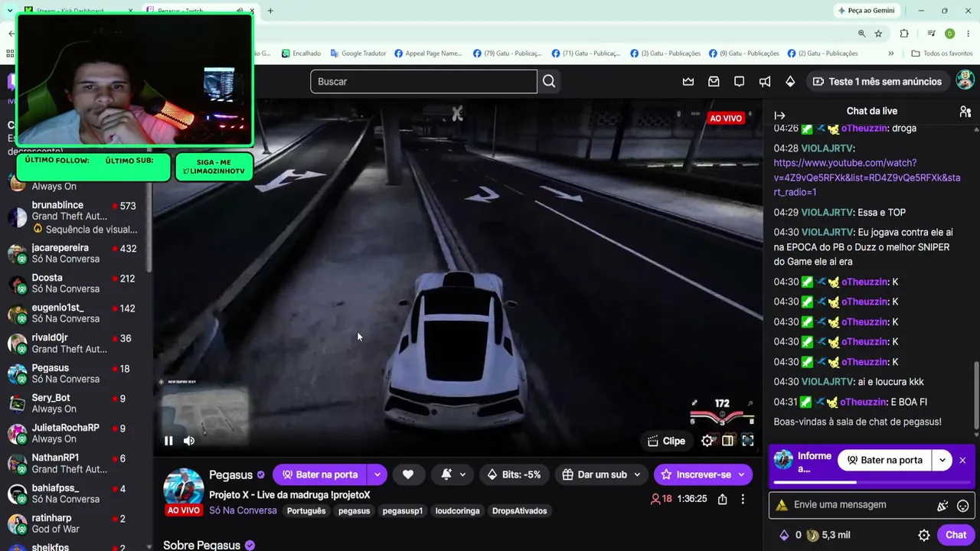The width and height of the screenshot is (980, 551).
Task: Open Dcosta channel in sidebar
Action: pyautogui.click(x=75, y=283)
